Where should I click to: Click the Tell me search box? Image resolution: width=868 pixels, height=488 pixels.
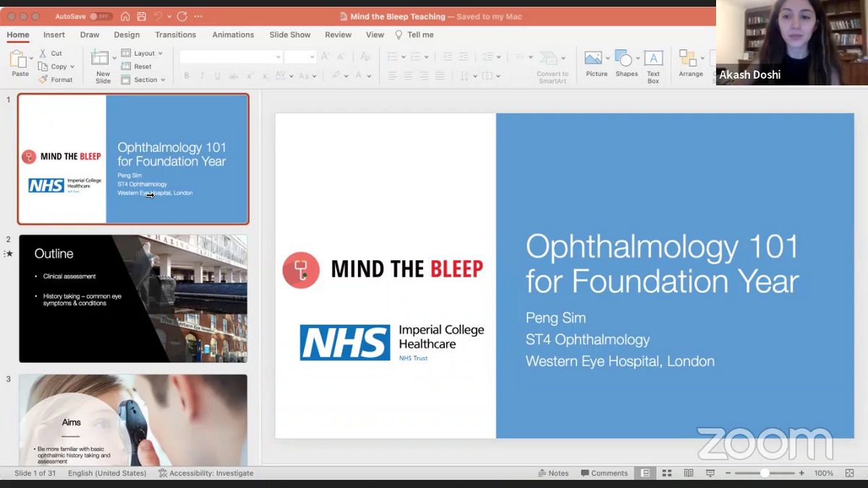[414, 35]
